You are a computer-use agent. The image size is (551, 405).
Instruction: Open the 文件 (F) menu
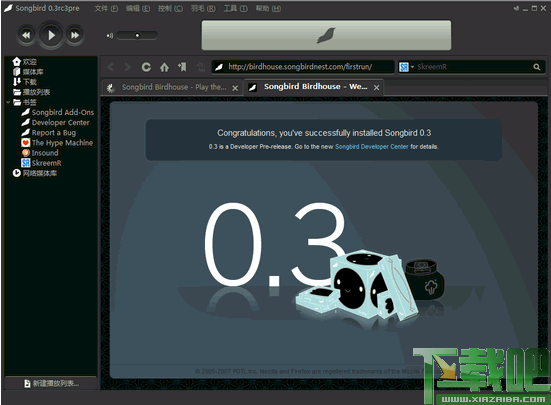(106, 8)
